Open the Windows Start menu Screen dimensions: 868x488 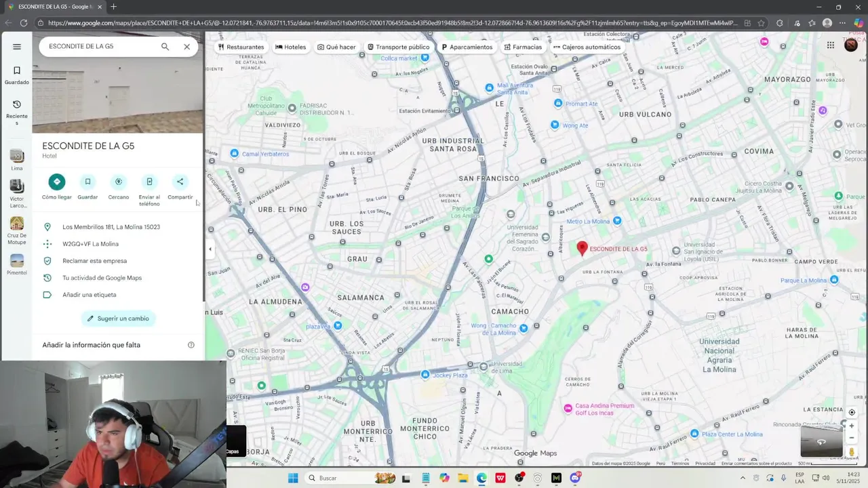click(293, 478)
